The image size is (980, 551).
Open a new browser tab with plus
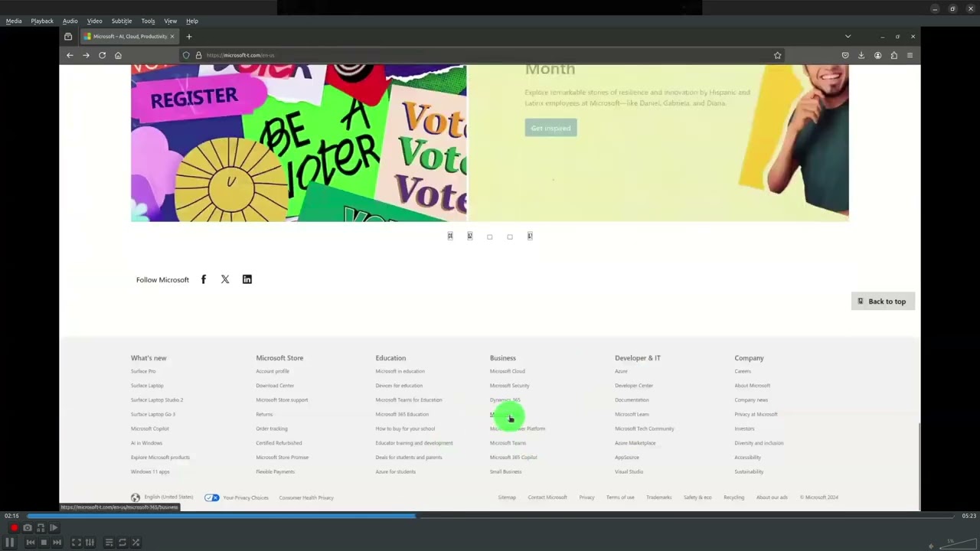click(189, 37)
